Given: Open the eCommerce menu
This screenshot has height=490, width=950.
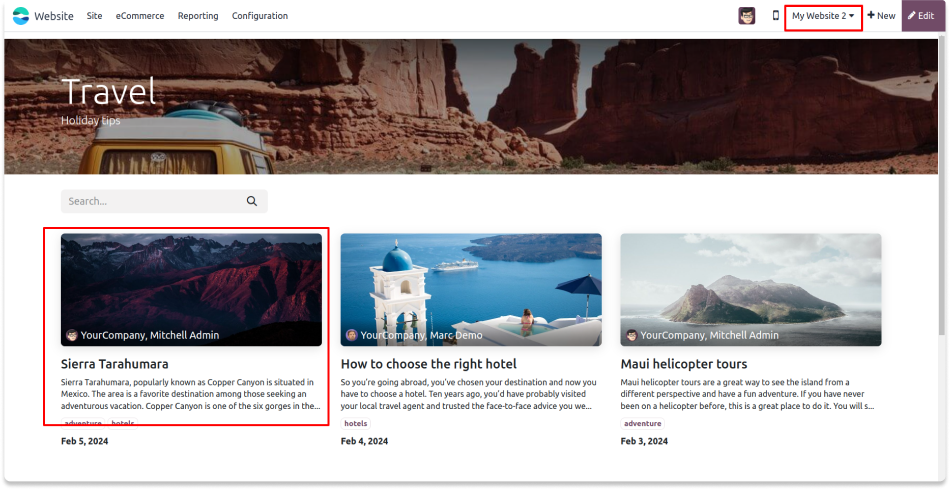Looking at the screenshot, I should [x=140, y=16].
